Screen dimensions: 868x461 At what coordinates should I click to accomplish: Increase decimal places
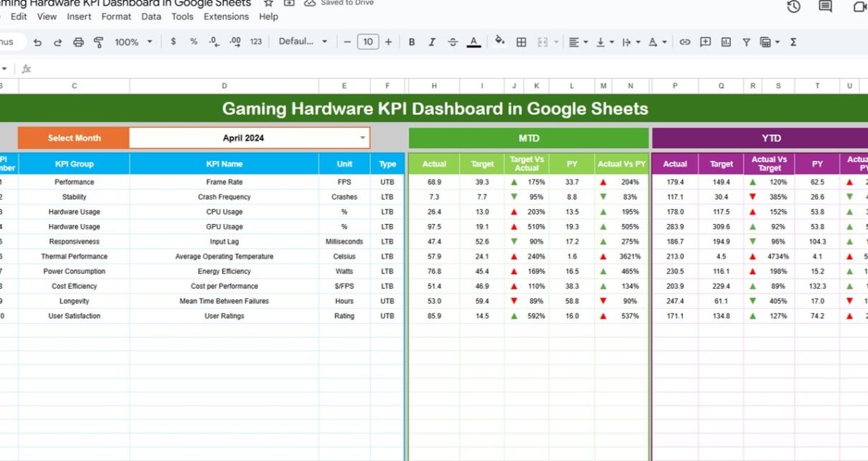pos(234,42)
